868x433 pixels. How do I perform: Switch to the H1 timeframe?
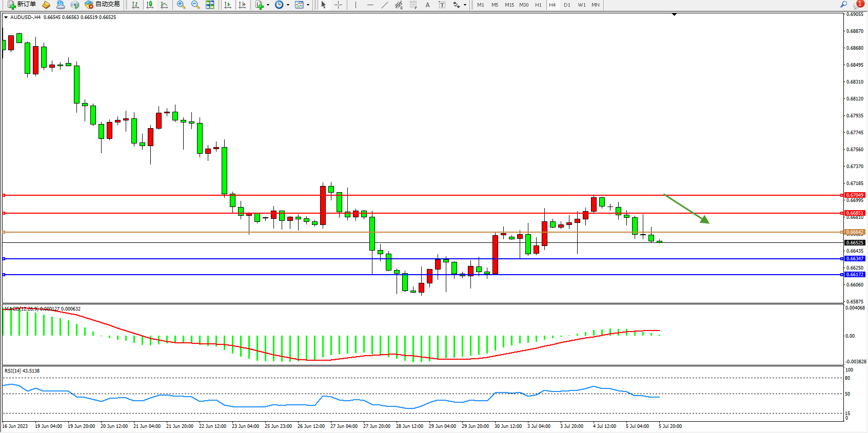coord(538,5)
